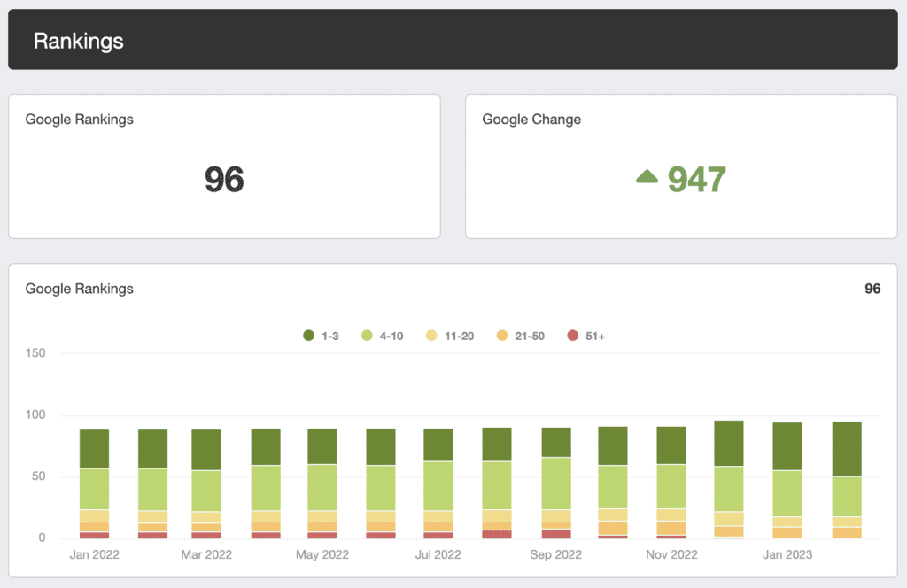Click the 100 y-axis label
This screenshot has height=588, width=907.
point(35,414)
